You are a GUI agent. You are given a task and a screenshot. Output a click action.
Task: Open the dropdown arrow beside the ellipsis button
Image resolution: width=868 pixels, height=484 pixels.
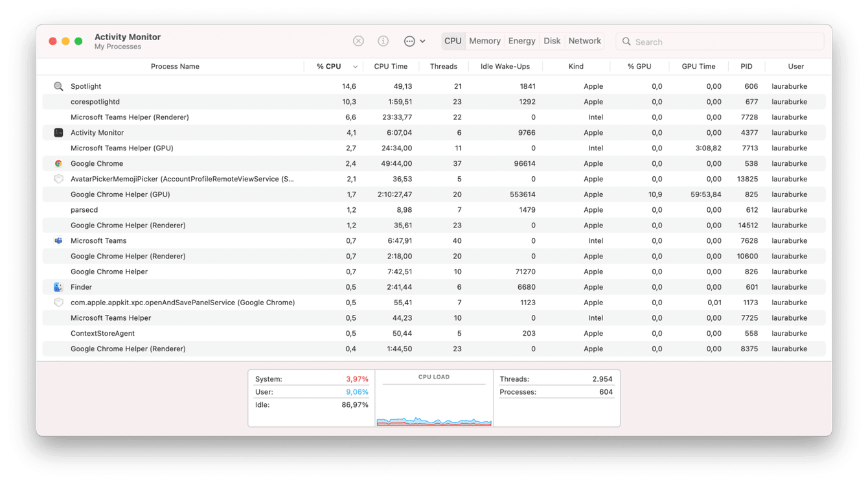pyautogui.click(x=423, y=41)
